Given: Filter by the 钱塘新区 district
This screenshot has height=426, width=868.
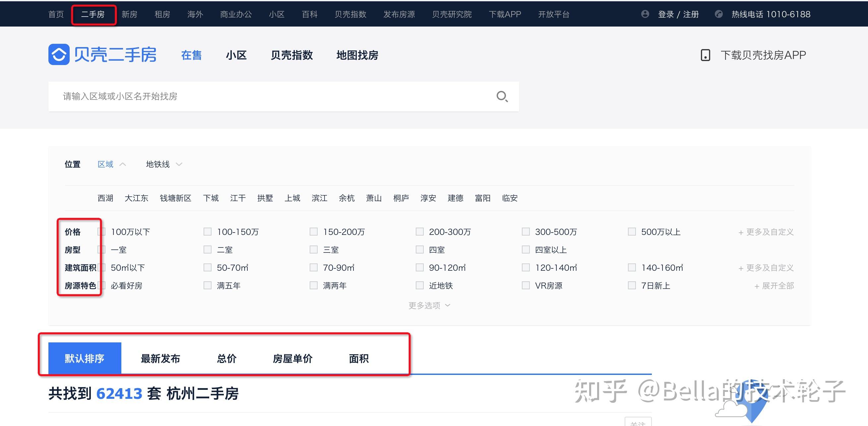Looking at the screenshot, I should (x=175, y=198).
